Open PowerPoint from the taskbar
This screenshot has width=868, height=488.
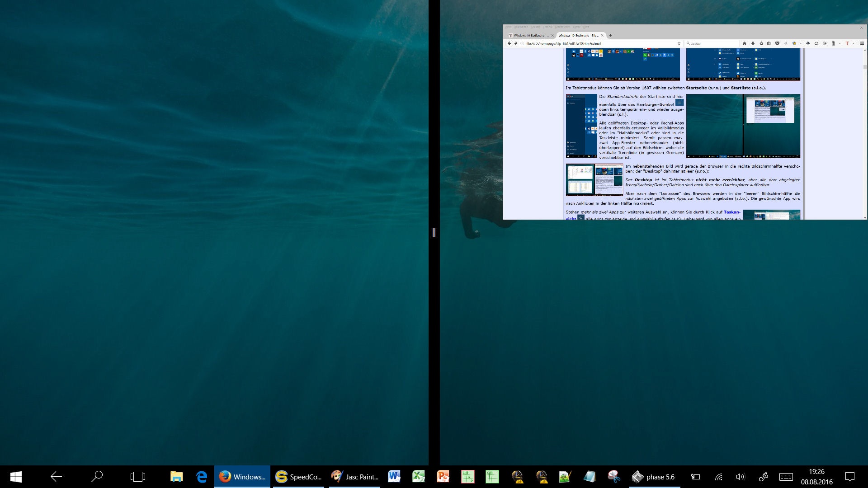click(x=443, y=477)
